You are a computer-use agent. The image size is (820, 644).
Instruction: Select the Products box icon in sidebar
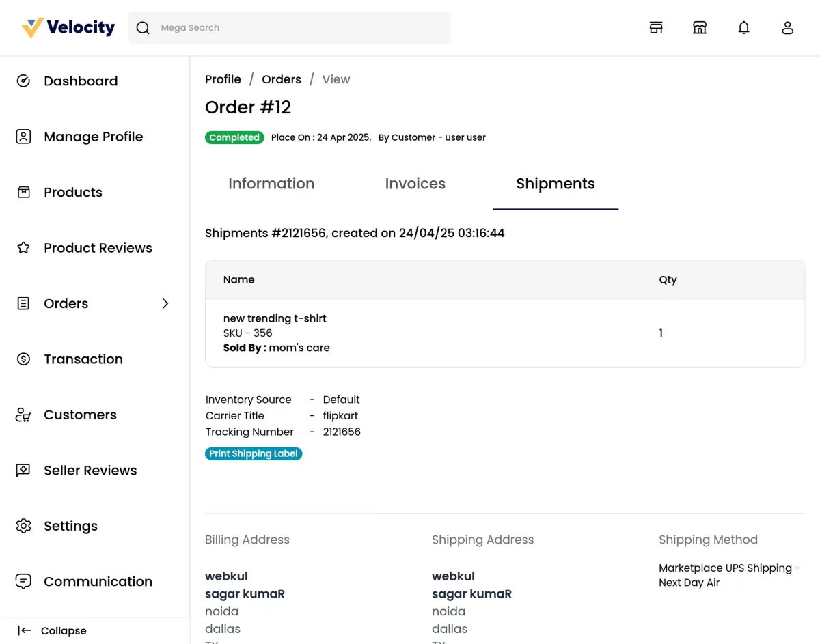[23, 192]
